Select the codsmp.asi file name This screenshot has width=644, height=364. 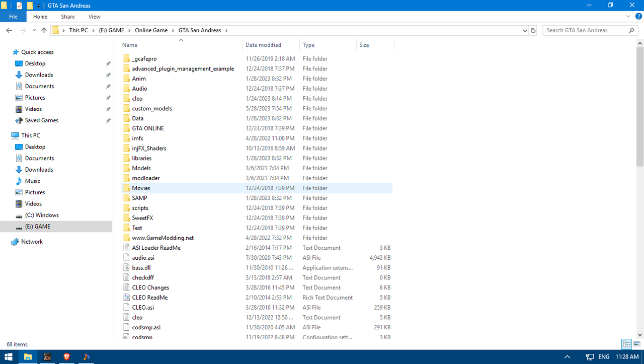tap(146, 327)
